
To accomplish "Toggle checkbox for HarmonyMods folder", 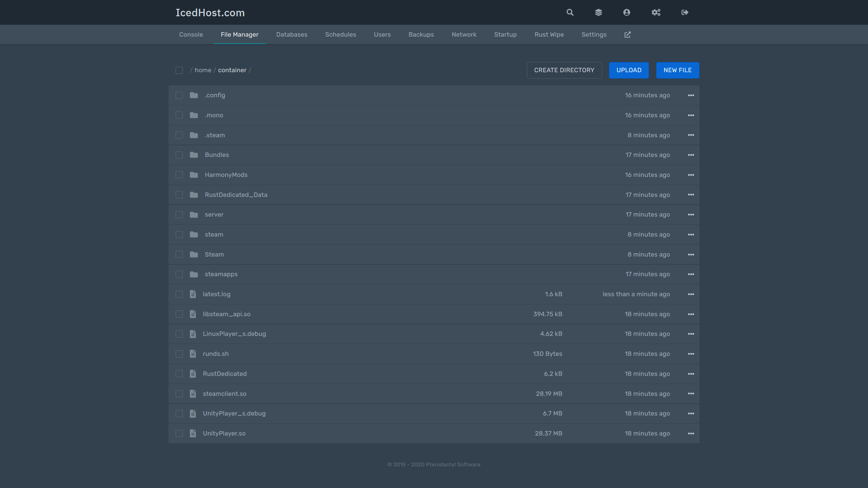I will tap(179, 175).
